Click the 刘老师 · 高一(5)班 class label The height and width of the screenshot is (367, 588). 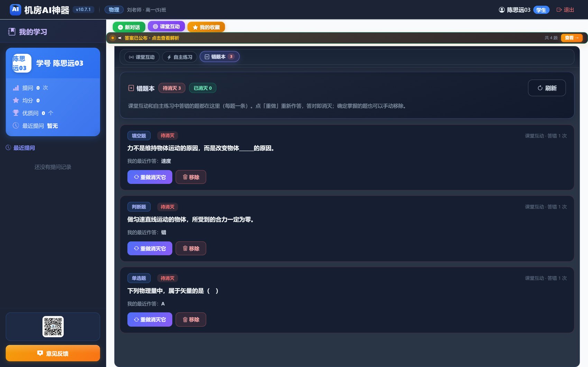tap(146, 10)
